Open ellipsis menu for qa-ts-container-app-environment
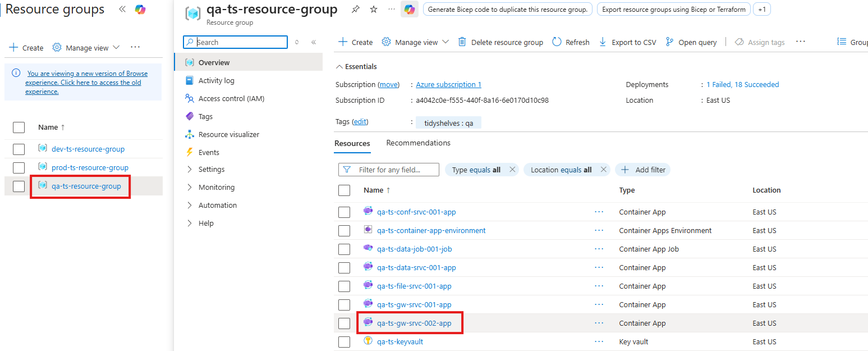The image size is (868, 351). coord(599,230)
